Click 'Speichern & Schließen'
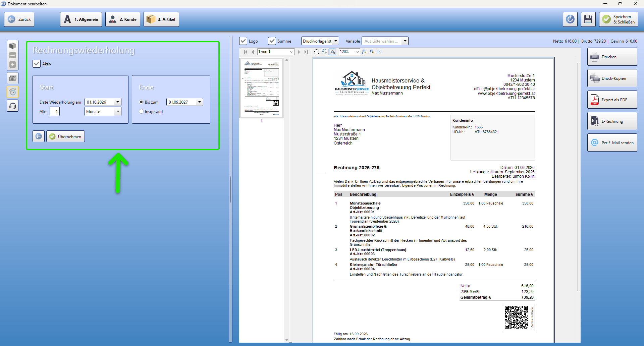Screen dimensions: 644x346 click(619, 19)
